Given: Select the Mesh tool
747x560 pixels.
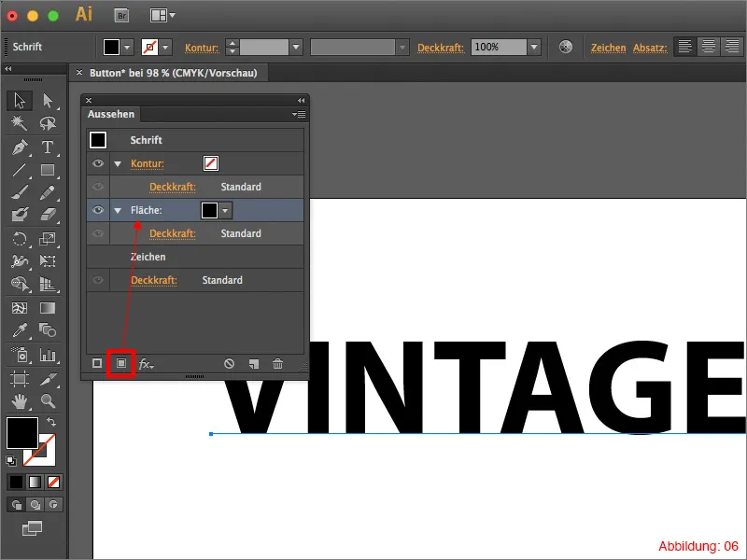Looking at the screenshot, I should point(20,308).
